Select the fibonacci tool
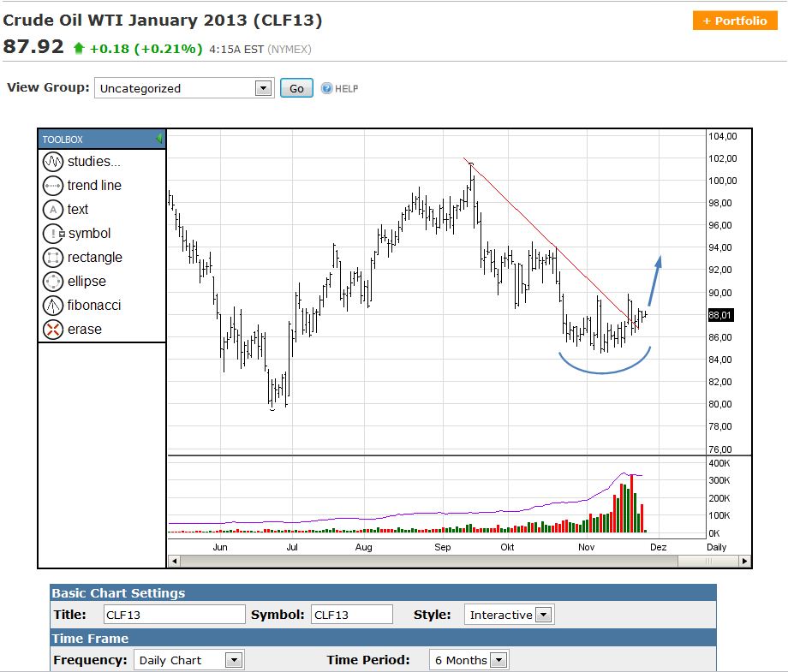 (x=82, y=306)
